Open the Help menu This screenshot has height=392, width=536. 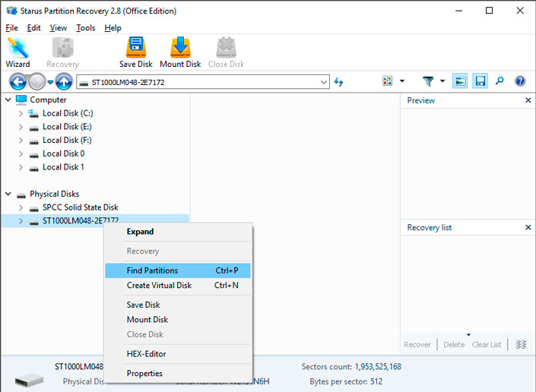(113, 27)
